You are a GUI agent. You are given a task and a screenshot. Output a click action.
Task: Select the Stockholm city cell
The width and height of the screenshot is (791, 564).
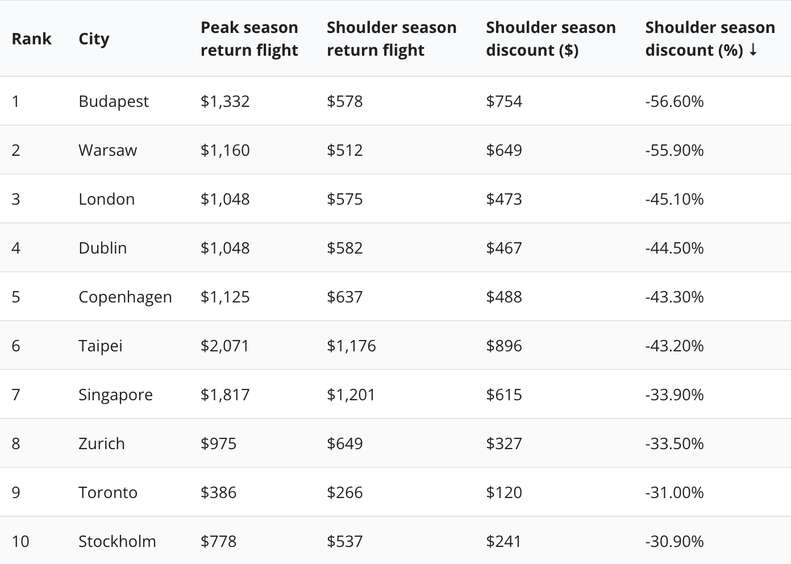point(117,542)
